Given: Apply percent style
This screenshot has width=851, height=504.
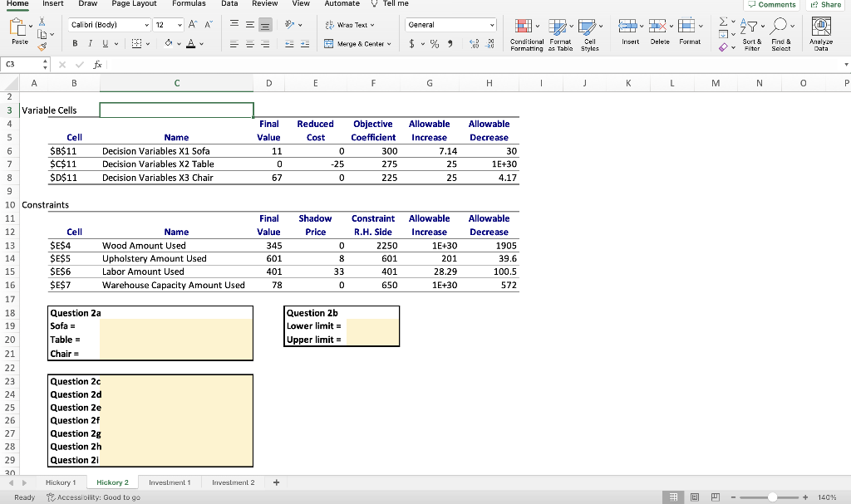Looking at the screenshot, I should (435, 44).
